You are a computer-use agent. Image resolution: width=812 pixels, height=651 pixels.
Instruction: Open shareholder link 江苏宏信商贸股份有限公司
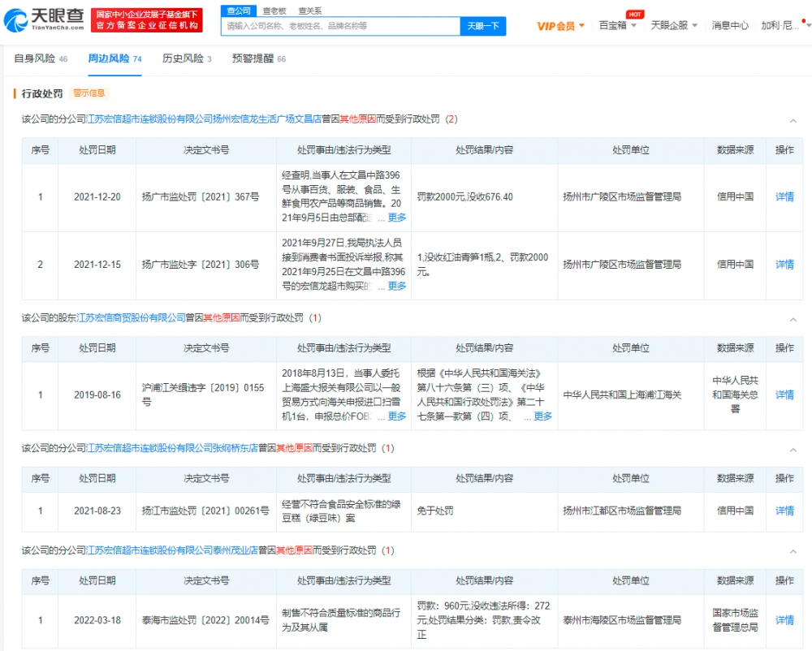(x=131, y=317)
